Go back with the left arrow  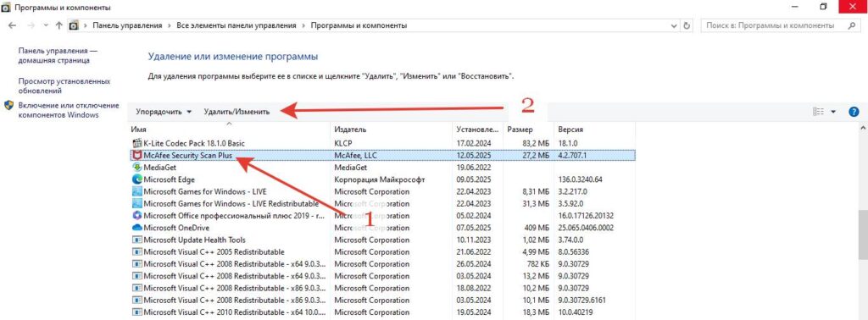[12, 25]
